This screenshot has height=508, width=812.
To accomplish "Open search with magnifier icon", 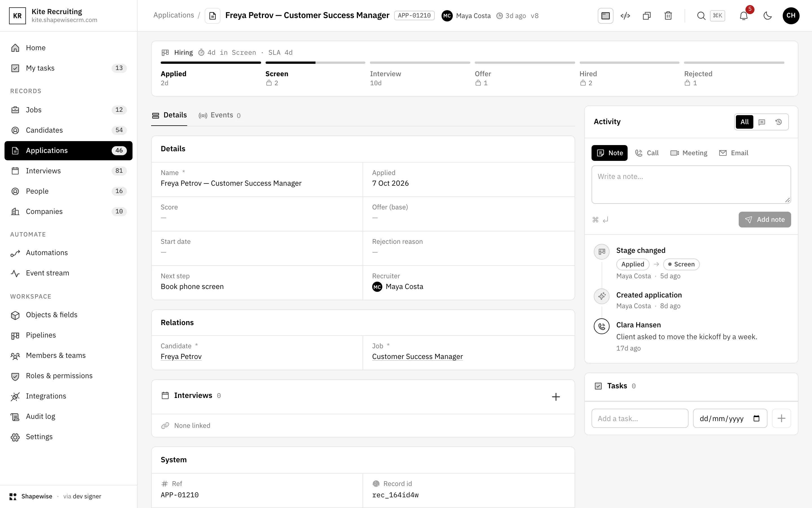I will pyautogui.click(x=701, y=16).
